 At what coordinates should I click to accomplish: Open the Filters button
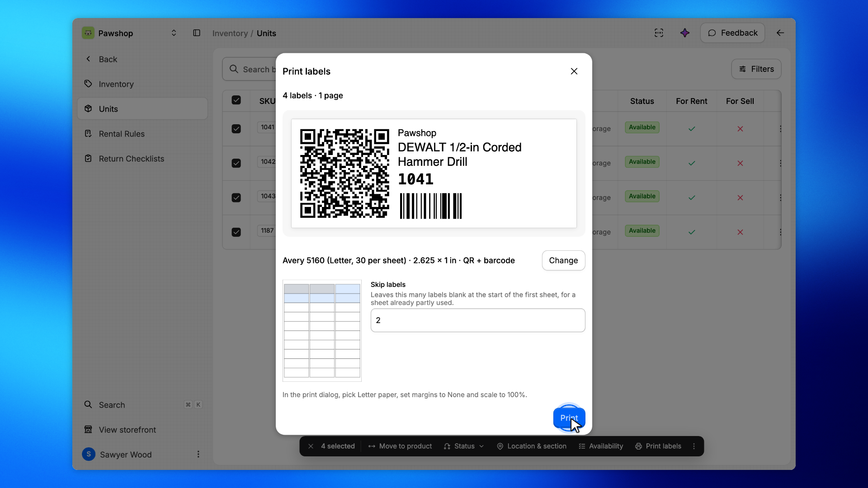[756, 69]
